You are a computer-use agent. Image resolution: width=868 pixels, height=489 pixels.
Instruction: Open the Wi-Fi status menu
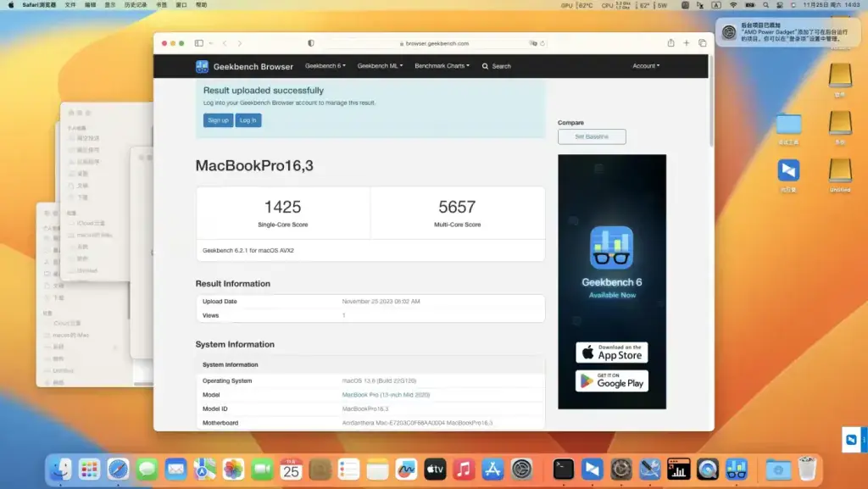[x=733, y=5]
